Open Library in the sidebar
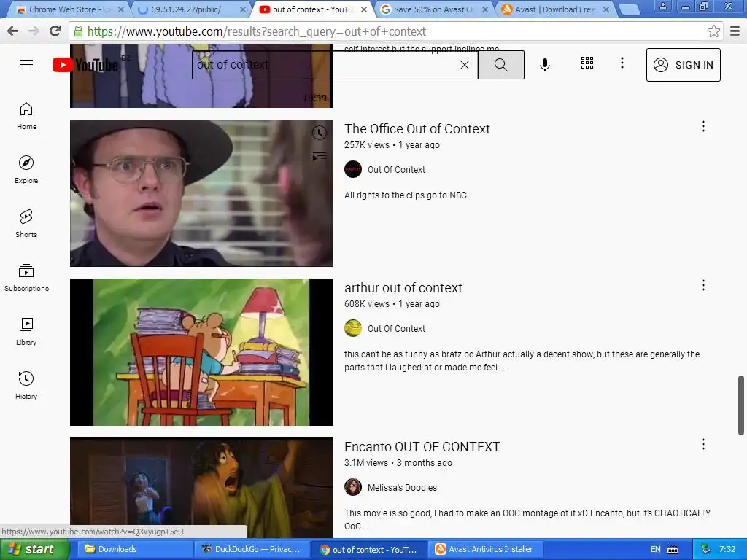Image resolution: width=747 pixels, height=560 pixels. (26, 332)
